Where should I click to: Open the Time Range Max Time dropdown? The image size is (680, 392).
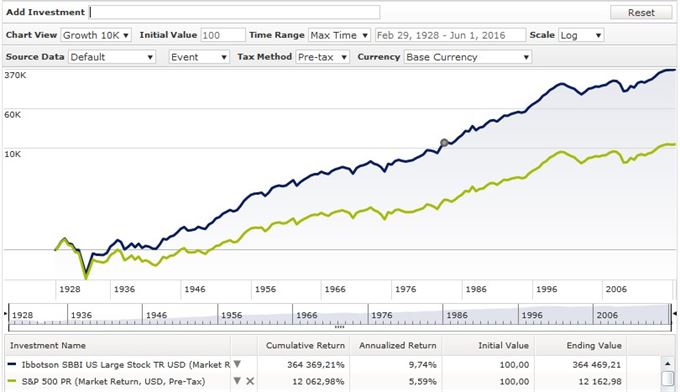click(x=339, y=35)
